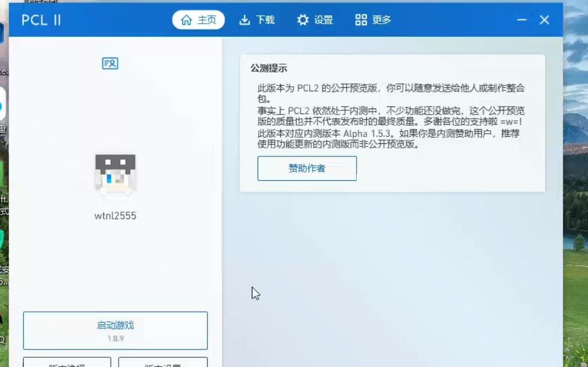Open the 更多 more tab
588x367 pixels.
373,20
